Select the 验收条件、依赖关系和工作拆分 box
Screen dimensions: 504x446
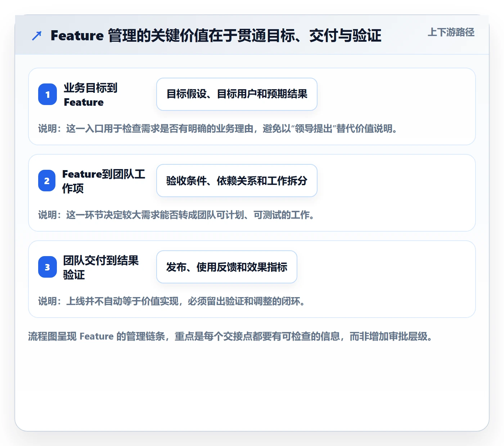[237, 181]
